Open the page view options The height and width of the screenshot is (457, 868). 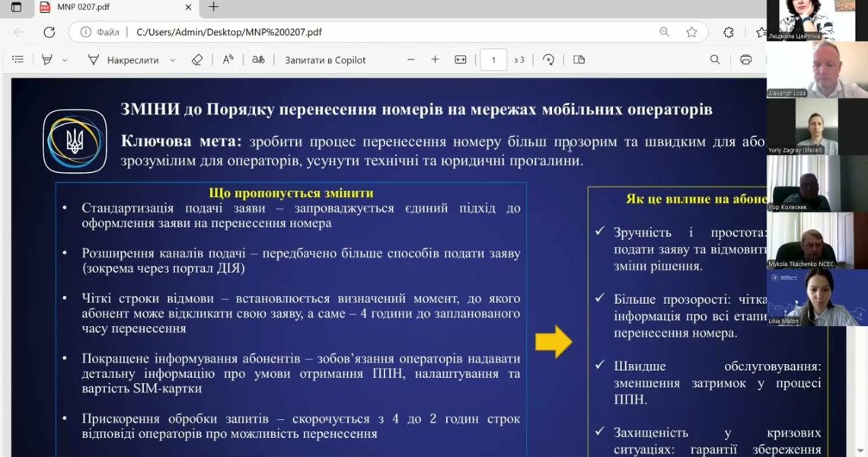pos(579,59)
